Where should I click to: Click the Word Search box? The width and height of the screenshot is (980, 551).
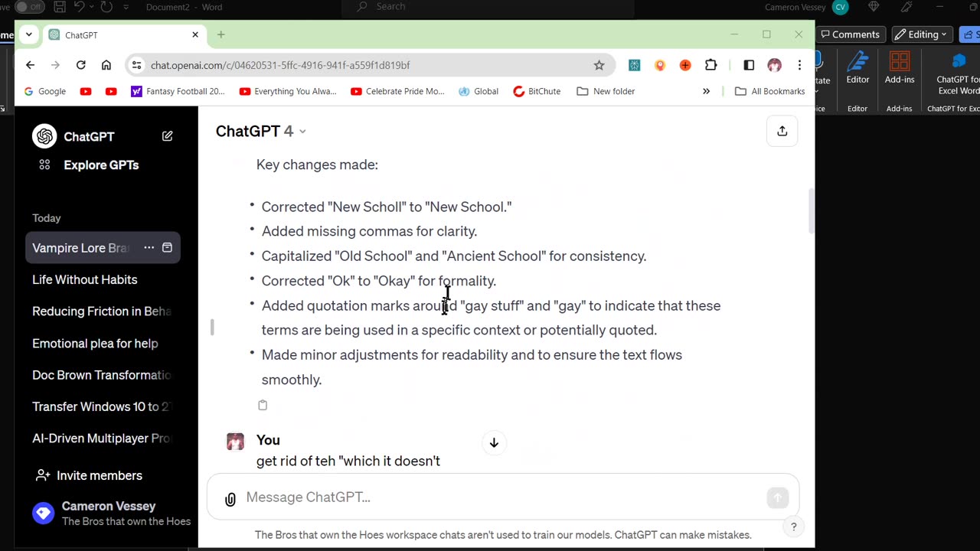point(490,7)
